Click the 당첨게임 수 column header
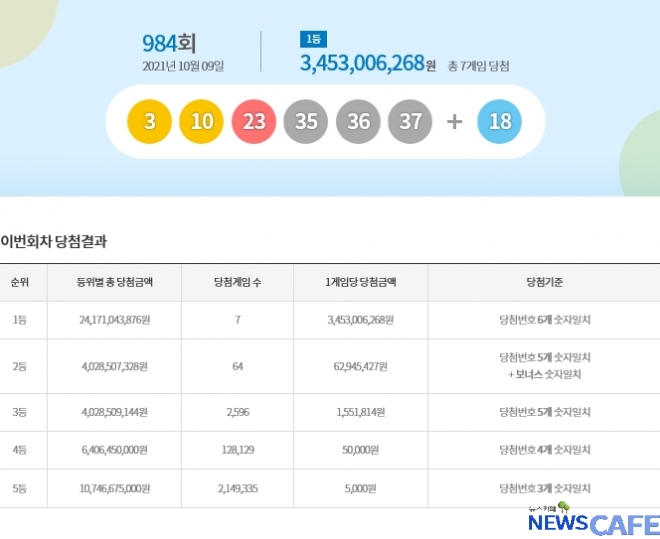This screenshot has height=539, width=660. tap(237, 282)
